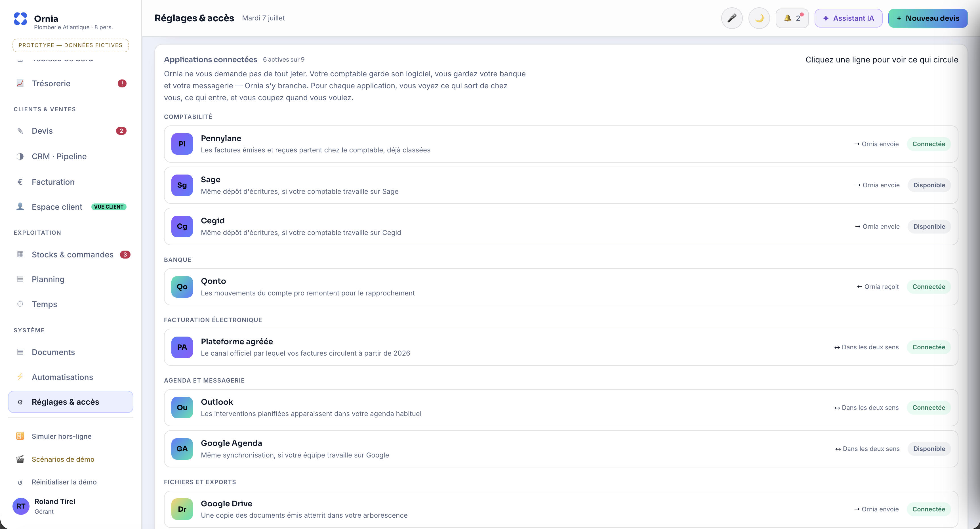Open CRM · Pipeline in the sidebar

(71, 156)
